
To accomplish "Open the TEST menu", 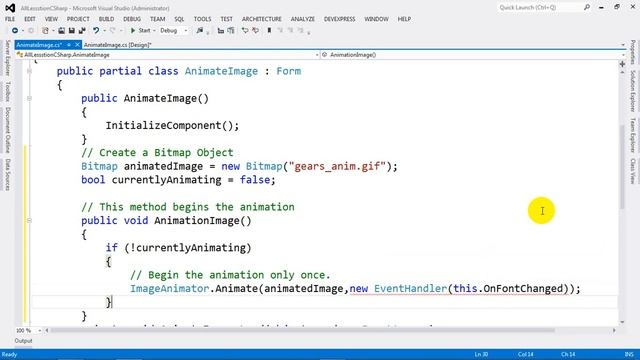I will 227,19.
